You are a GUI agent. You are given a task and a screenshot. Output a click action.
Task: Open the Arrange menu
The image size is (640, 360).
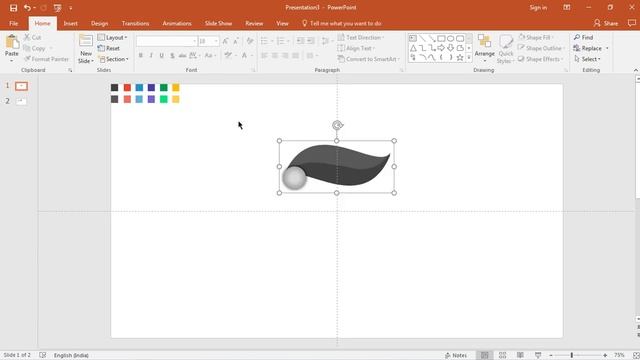click(x=484, y=48)
